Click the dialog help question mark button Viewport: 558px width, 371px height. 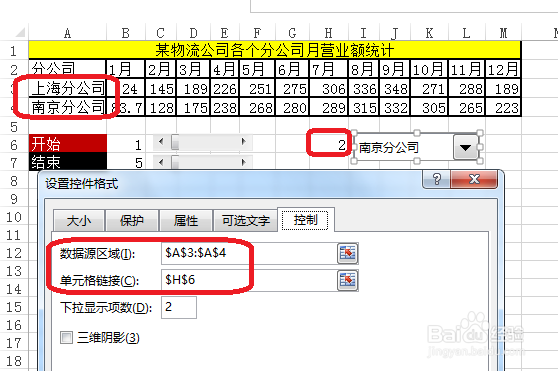pos(436,179)
